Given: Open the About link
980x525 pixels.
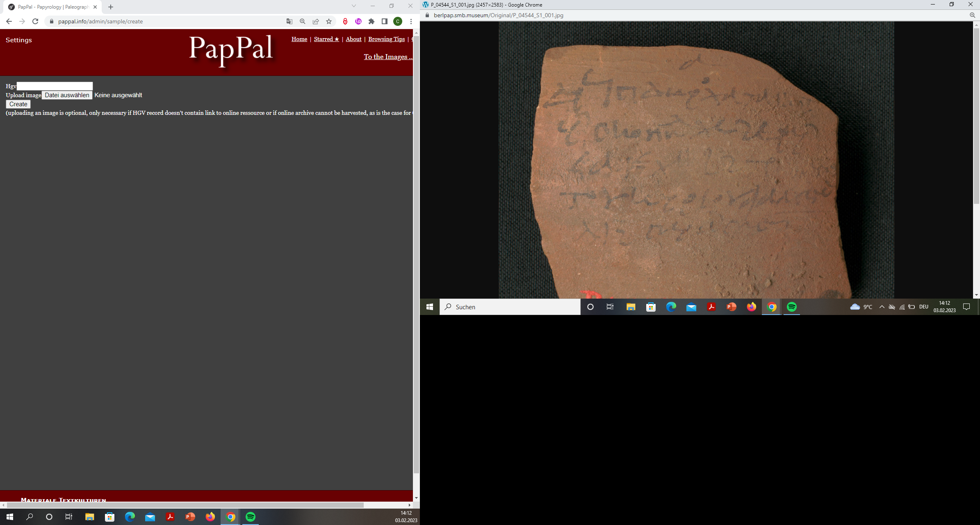Looking at the screenshot, I should pos(353,39).
